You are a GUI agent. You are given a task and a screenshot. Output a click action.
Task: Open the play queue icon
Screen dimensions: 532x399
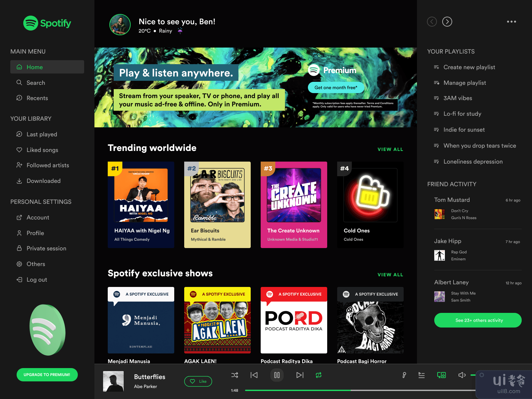tap(422, 375)
